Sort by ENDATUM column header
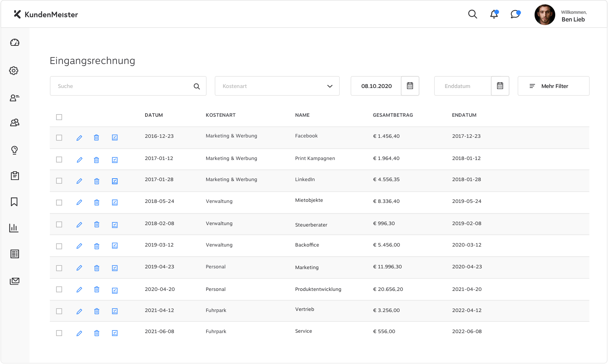Screen dimensions: 608x364 464,115
